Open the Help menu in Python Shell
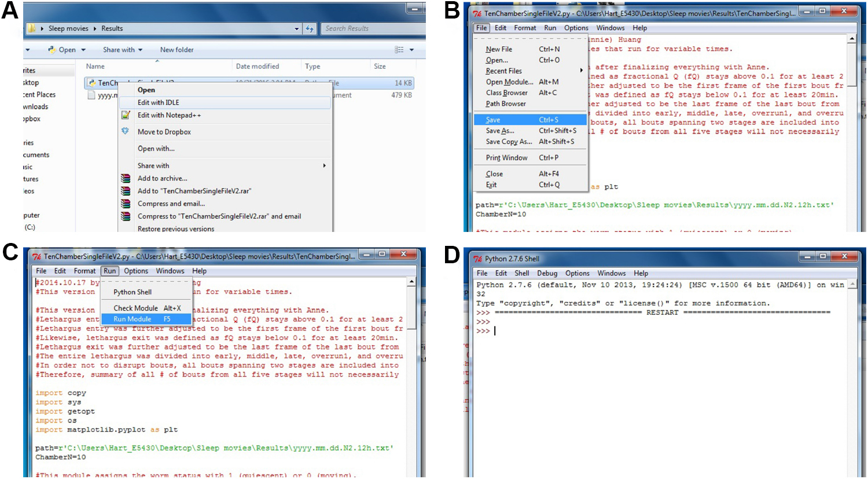This screenshot has height=479, width=868. pyautogui.click(x=641, y=273)
